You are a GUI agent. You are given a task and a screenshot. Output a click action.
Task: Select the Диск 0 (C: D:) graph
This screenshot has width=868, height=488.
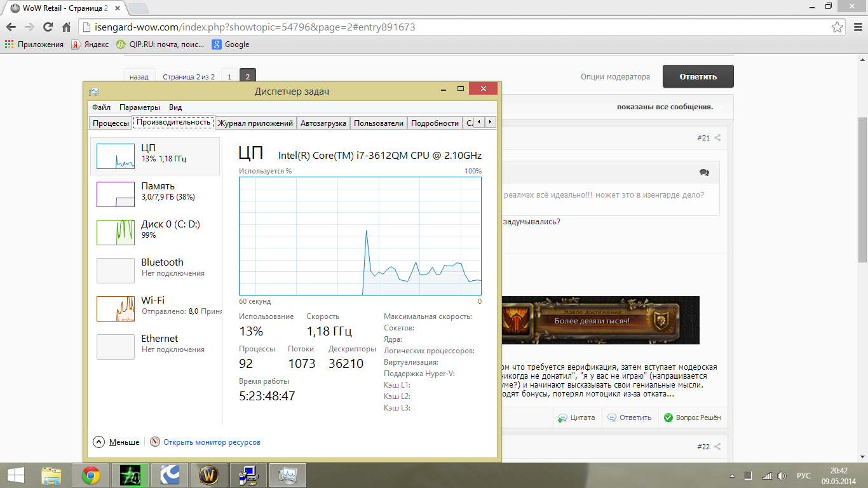[116, 233]
